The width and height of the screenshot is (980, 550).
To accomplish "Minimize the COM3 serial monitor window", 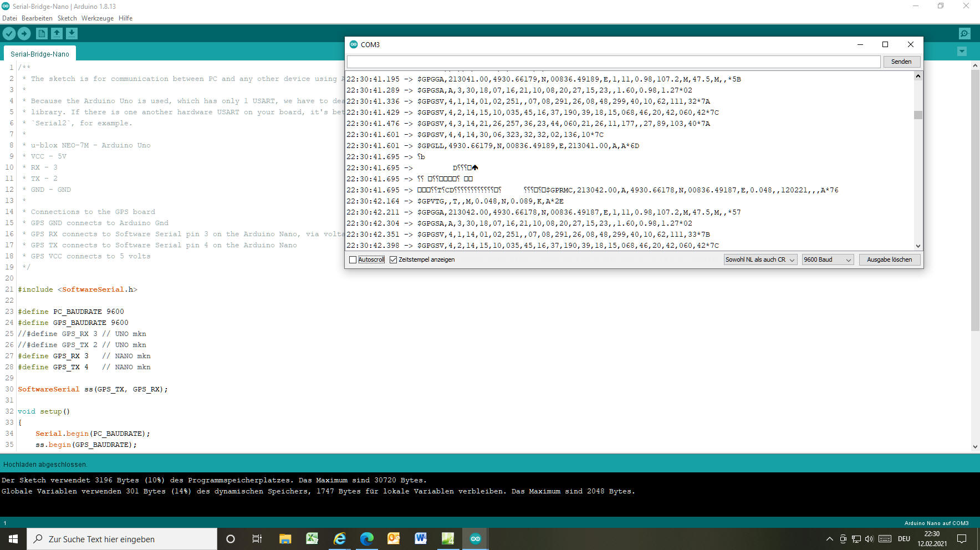I will click(x=860, y=44).
